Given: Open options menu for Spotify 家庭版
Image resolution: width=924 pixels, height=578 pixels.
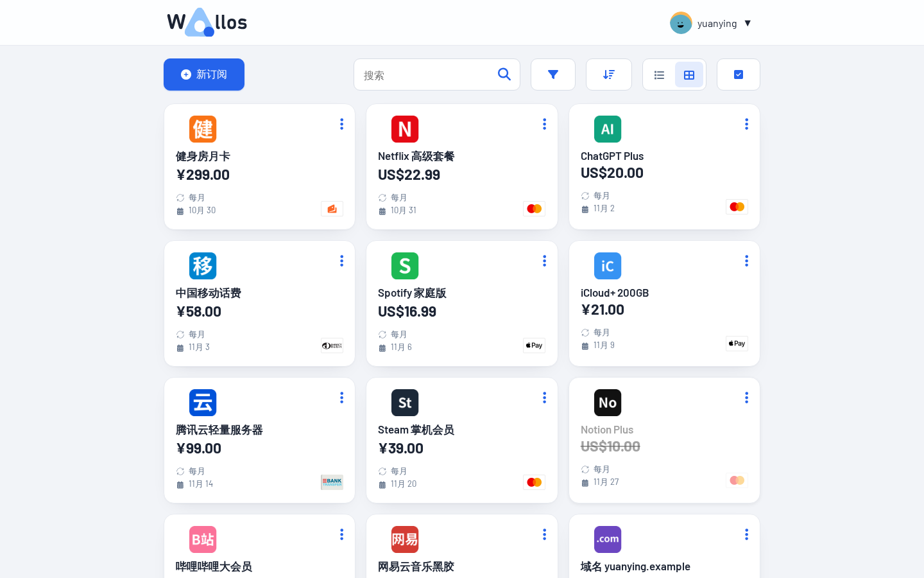Looking at the screenshot, I should tap(544, 261).
